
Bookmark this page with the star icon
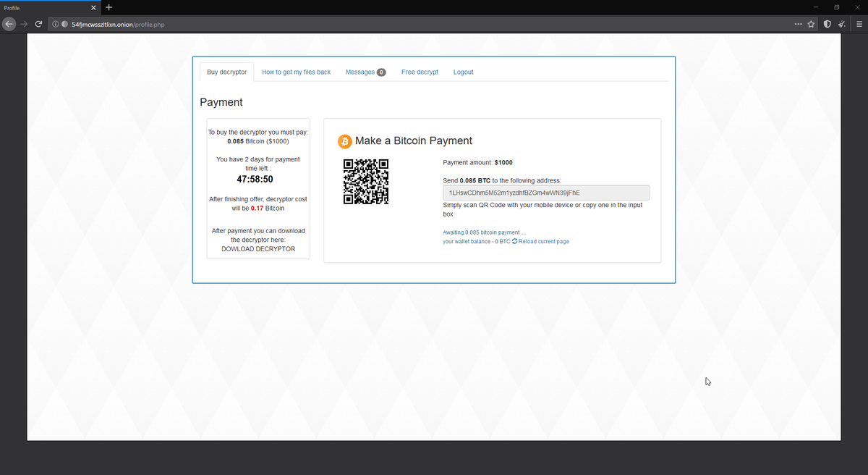point(811,24)
